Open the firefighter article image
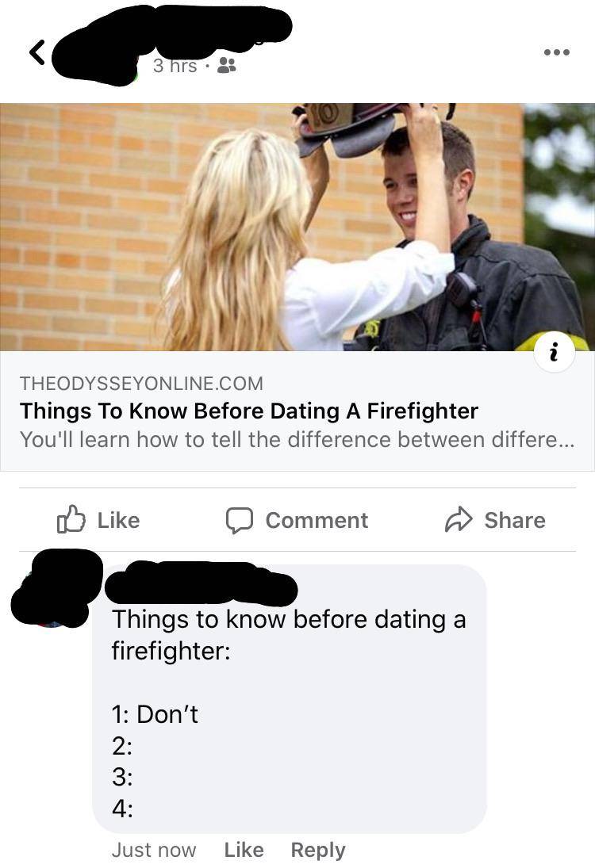This screenshot has width=595, height=868. 297,227
